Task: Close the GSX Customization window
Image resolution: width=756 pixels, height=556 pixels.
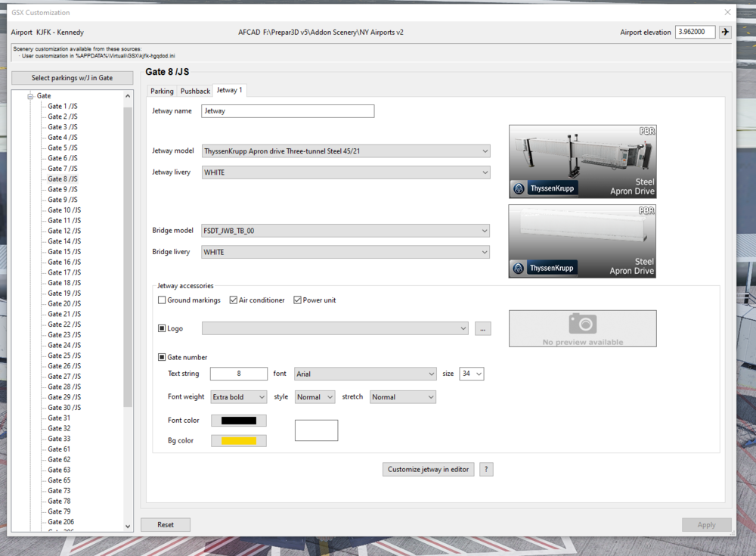Action: (728, 12)
